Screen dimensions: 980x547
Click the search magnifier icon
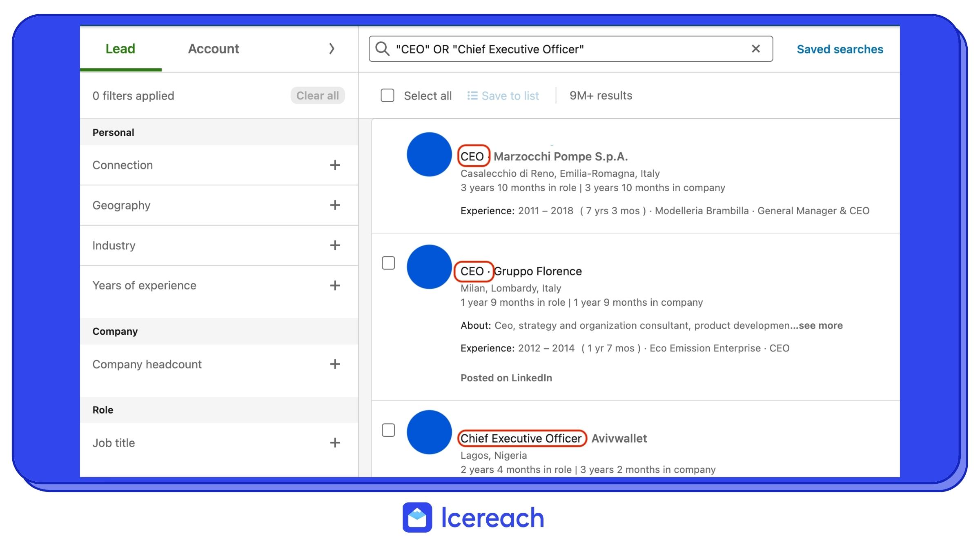382,49
